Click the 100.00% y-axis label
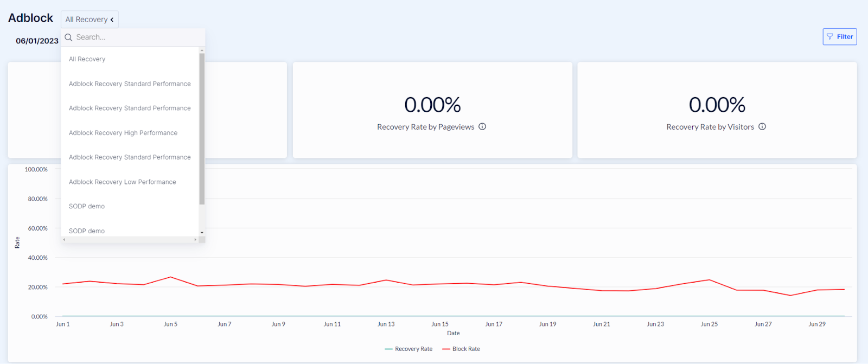868x364 pixels. click(36, 169)
